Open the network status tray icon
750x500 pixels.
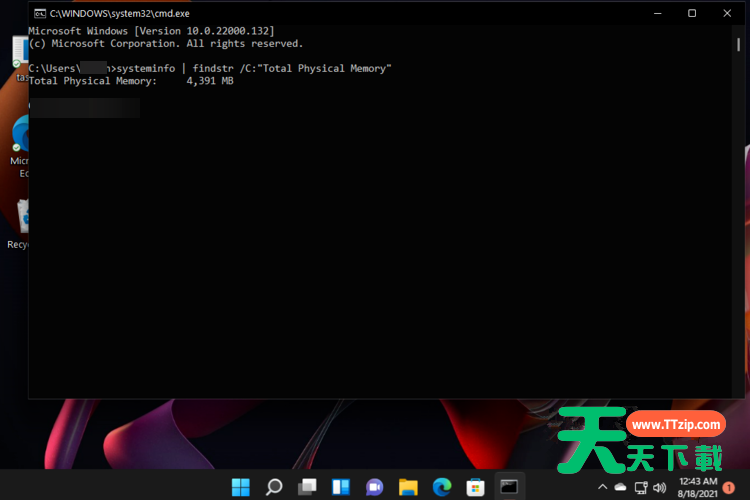[x=640, y=488]
